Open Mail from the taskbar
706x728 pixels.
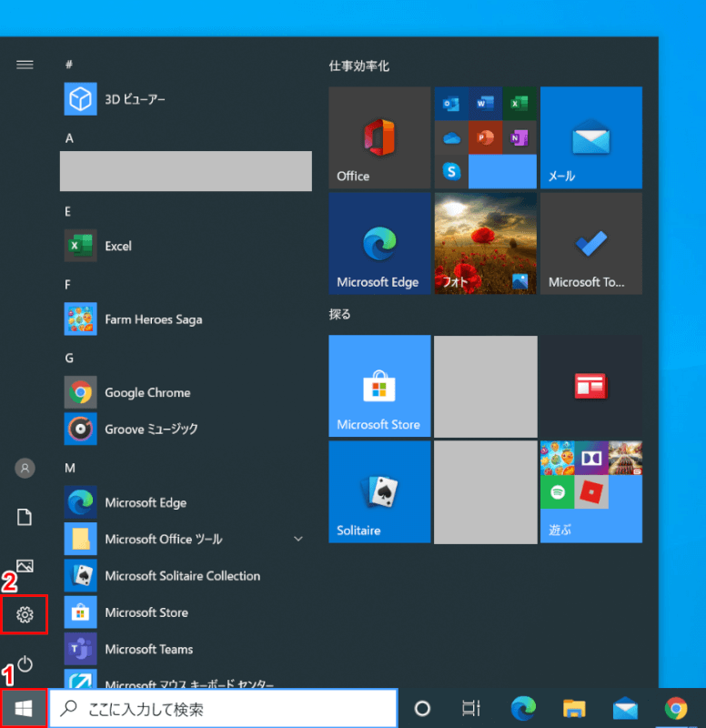point(625,709)
